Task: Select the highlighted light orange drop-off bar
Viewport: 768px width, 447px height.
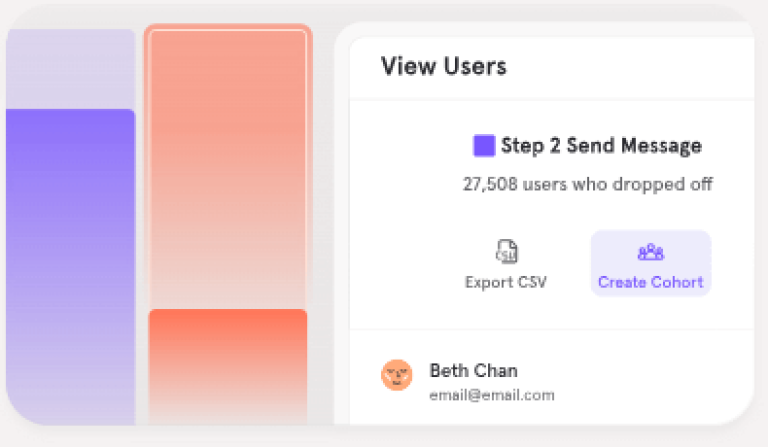Action: pyautogui.click(x=228, y=165)
